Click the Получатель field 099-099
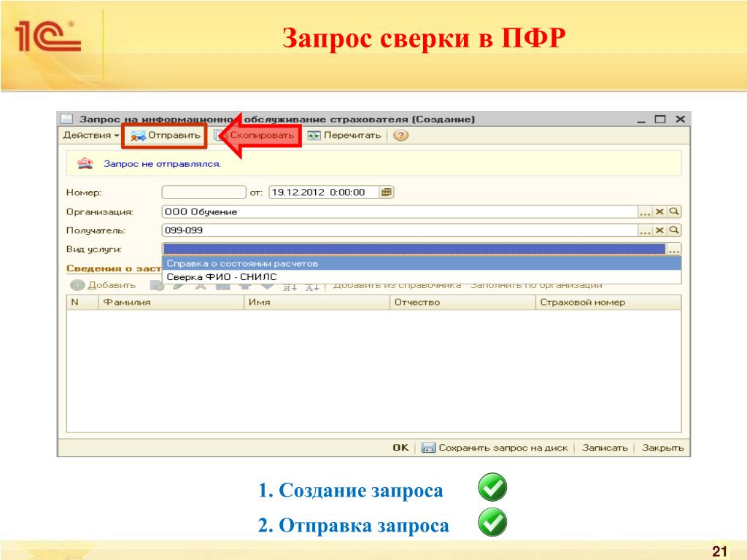The width and height of the screenshot is (747, 560). (399, 230)
